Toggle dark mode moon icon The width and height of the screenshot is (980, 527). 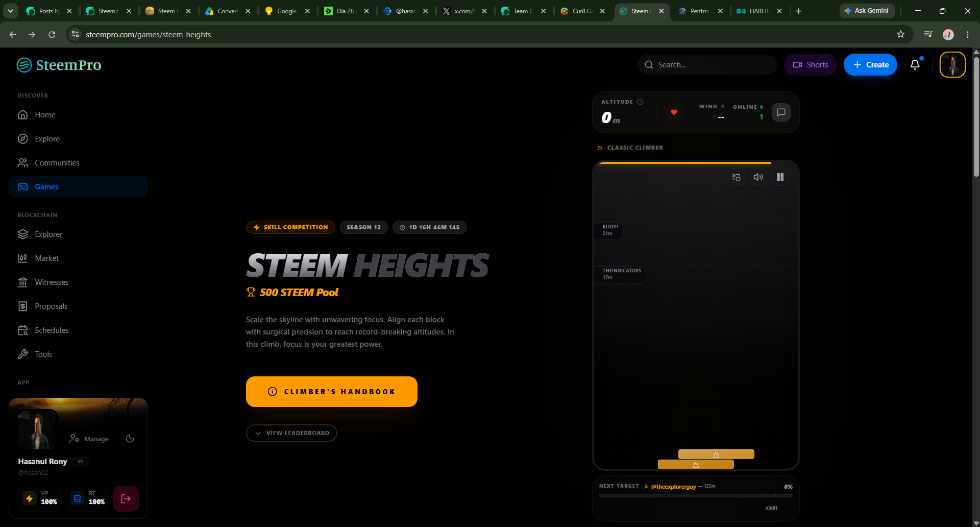coord(130,439)
